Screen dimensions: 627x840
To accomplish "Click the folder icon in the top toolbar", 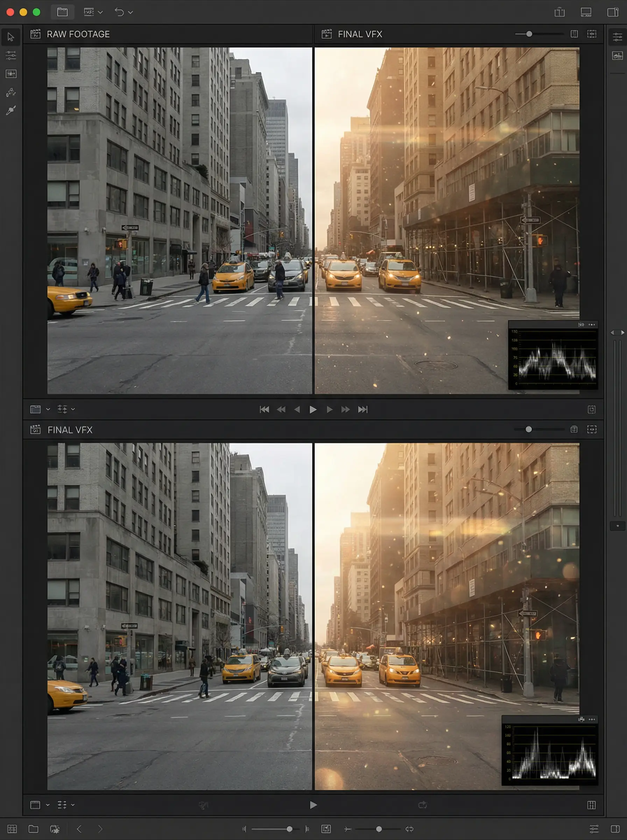I will click(62, 12).
